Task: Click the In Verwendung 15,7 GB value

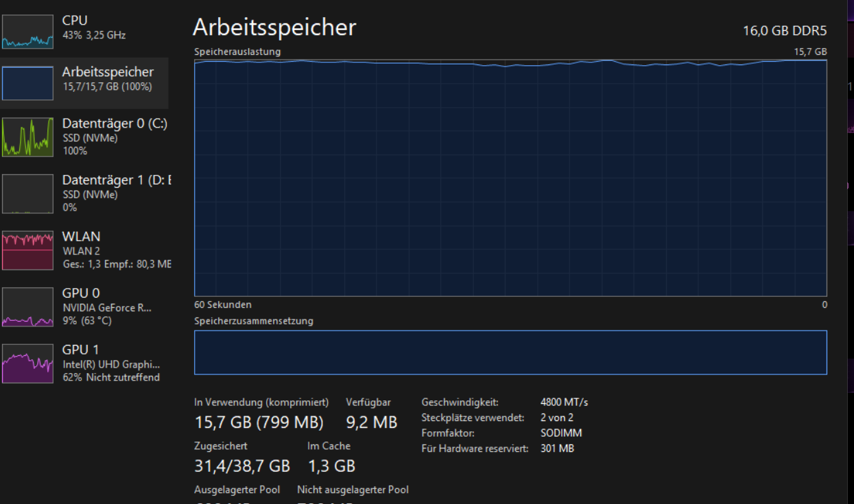Action: click(259, 422)
